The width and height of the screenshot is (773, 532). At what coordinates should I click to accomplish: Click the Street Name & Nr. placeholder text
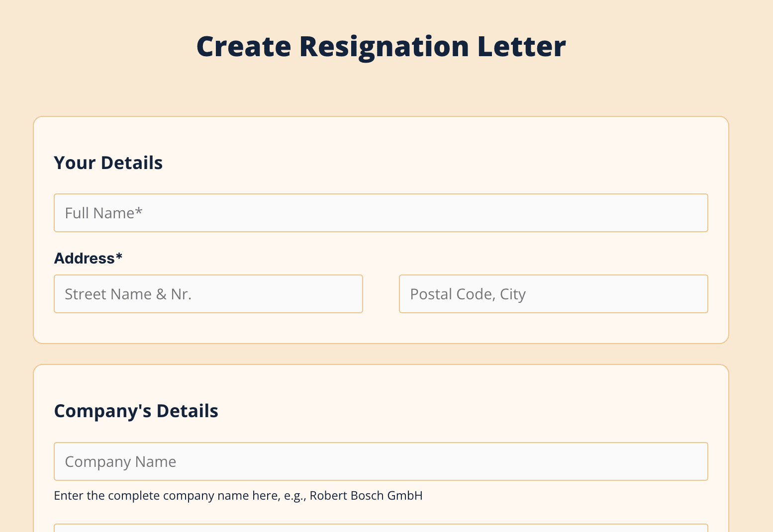128,294
